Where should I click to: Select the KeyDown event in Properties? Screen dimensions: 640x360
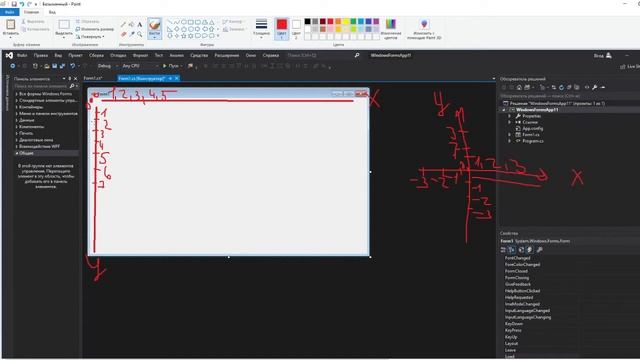point(514,324)
